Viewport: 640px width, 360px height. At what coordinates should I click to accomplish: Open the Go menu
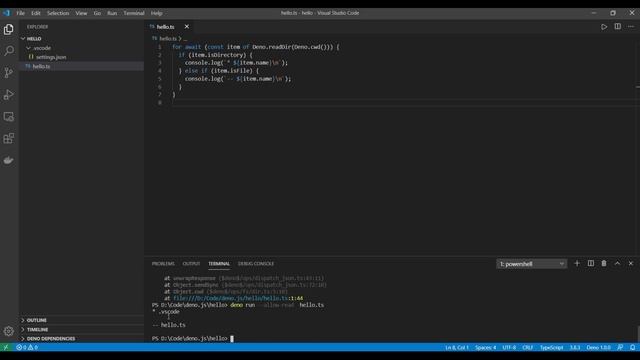click(97, 13)
